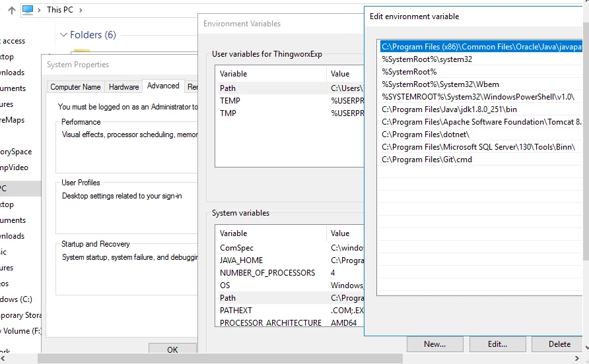Image resolution: width=589 pixels, height=364 pixels.
Task: Open the chevron before This PC
Action: [x=39, y=10]
